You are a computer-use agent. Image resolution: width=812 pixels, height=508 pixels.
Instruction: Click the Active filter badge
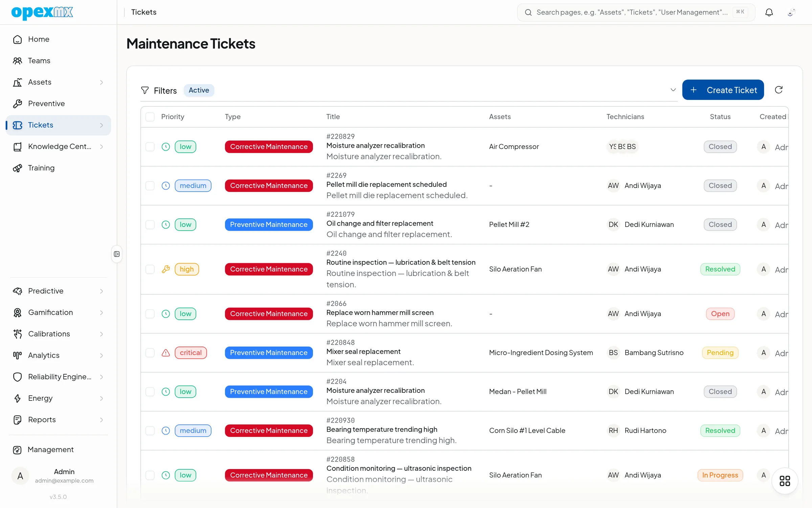(x=199, y=90)
